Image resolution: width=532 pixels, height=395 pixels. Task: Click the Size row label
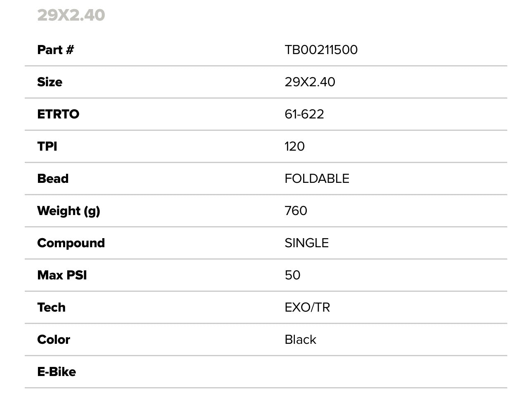(49, 82)
